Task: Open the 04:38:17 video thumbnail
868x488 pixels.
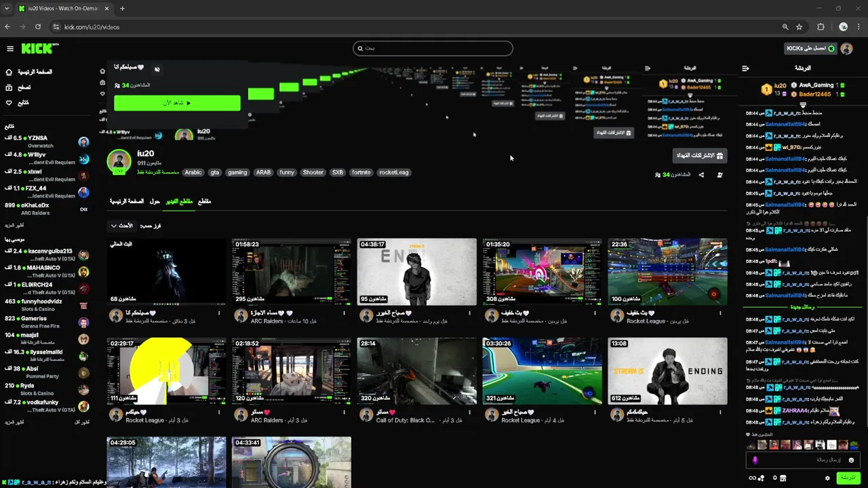Action: click(x=417, y=272)
